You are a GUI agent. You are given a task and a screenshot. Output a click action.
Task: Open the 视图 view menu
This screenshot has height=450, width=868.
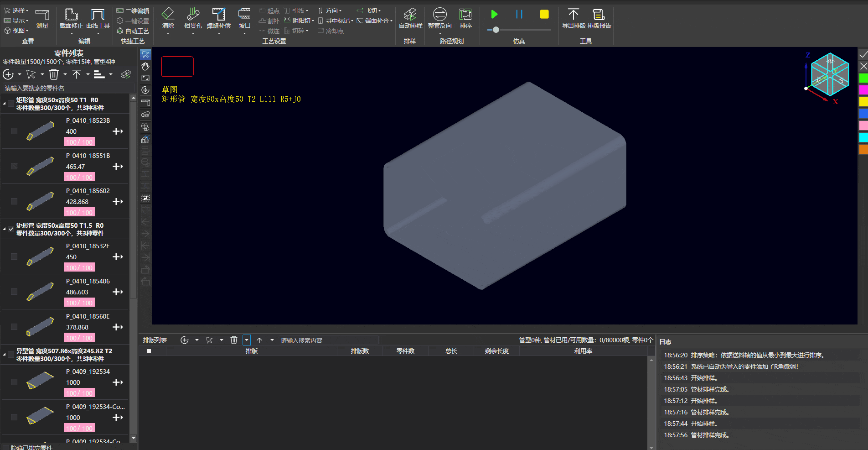click(x=16, y=31)
